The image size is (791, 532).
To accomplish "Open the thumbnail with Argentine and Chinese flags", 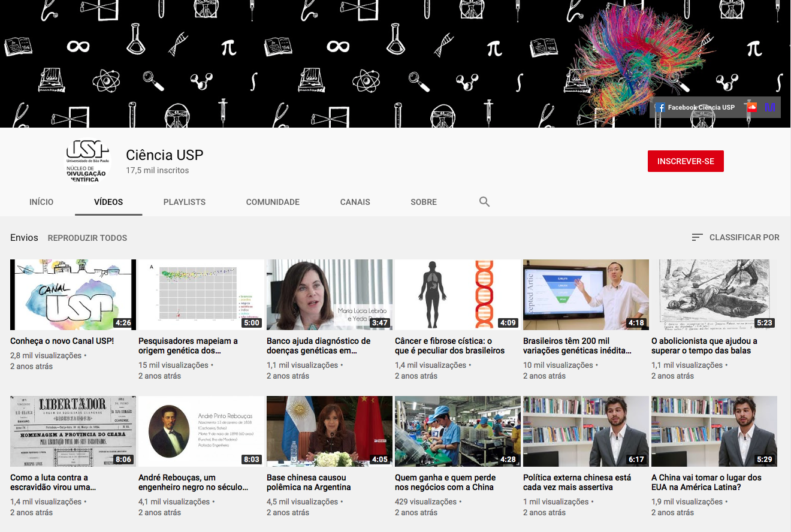I will point(330,431).
